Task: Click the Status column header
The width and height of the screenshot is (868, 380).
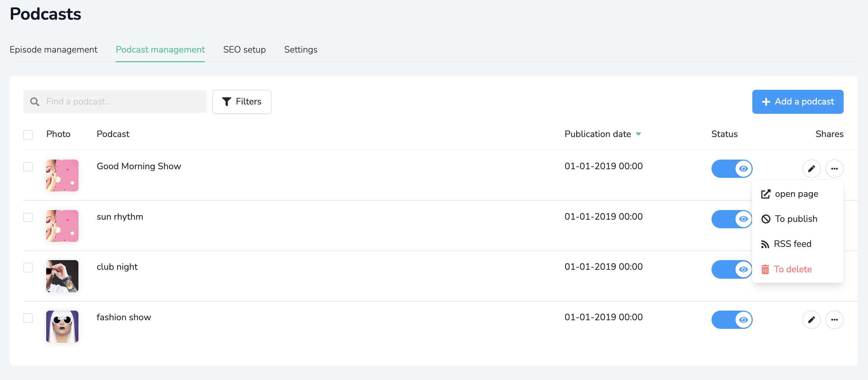Action: [724, 134]
